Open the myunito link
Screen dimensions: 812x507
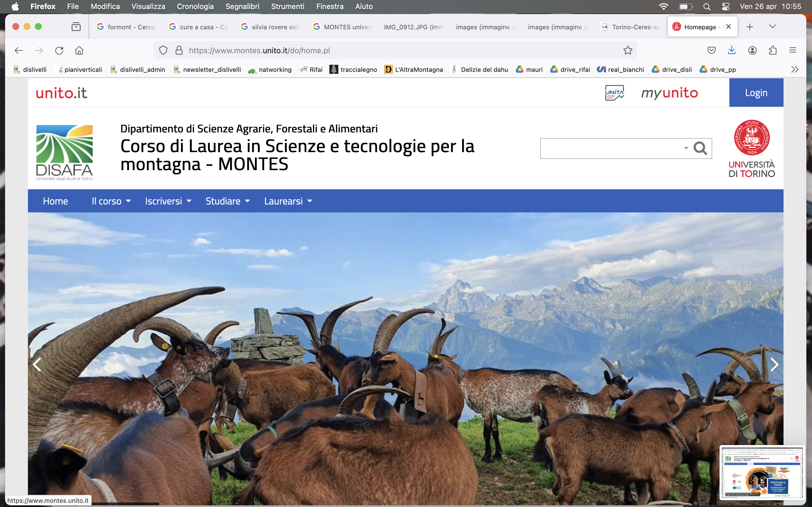(x=669, y=93)
